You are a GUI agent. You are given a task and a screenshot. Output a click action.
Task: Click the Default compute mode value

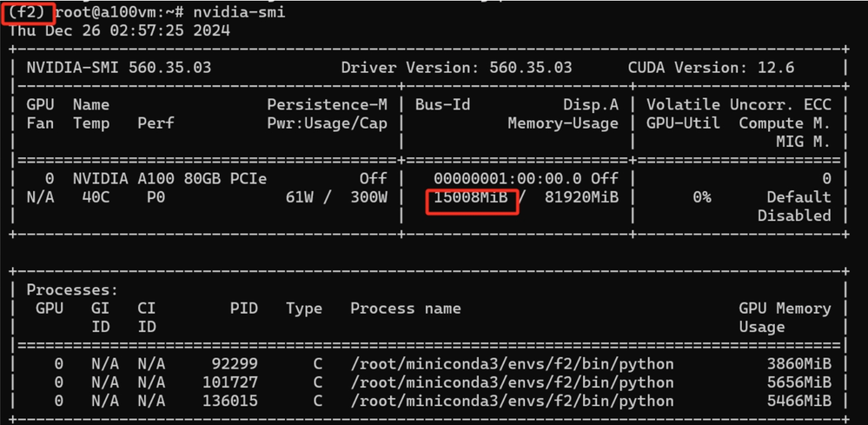tap(798, 197)
